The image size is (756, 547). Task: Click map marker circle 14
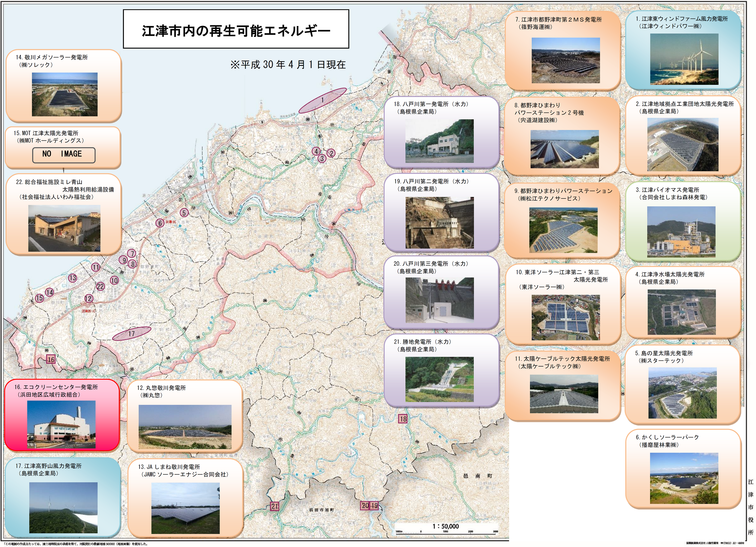click(x=50, y=292)
